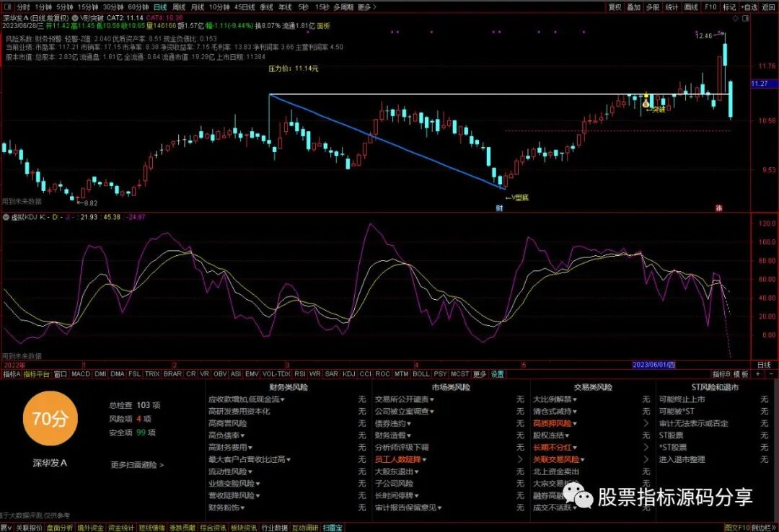Select the 60分钟 period
This screenshot has width=779, height=532.
[138, 7]
